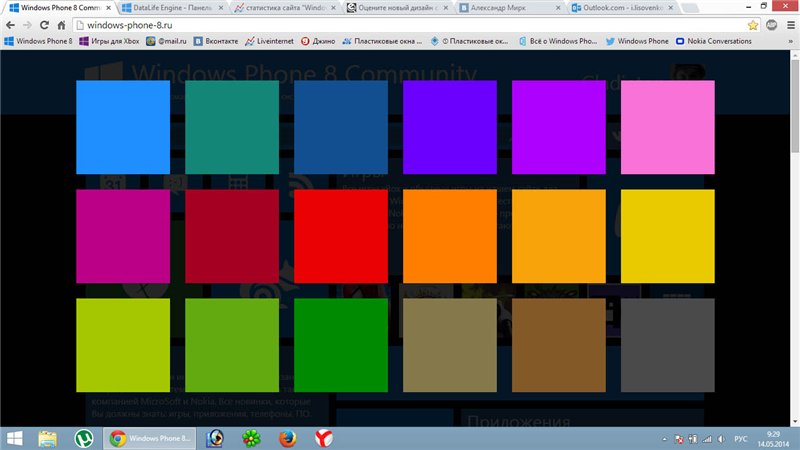The width and height of the screenshot is (800, 450).
Task: Switch to the DataLife Engine tab
Action: tap(167, 7)
